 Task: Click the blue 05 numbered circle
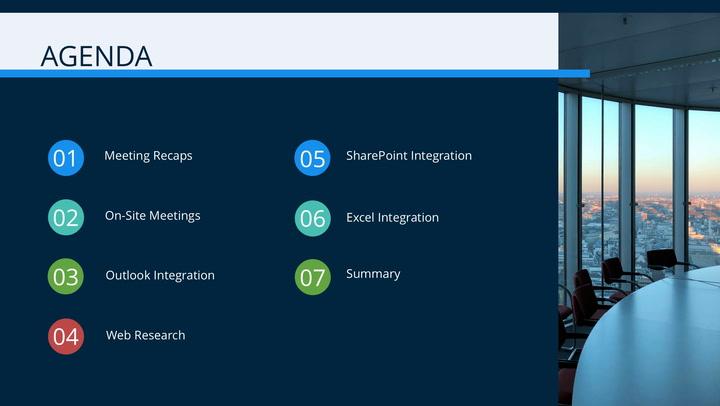[312, 158]
